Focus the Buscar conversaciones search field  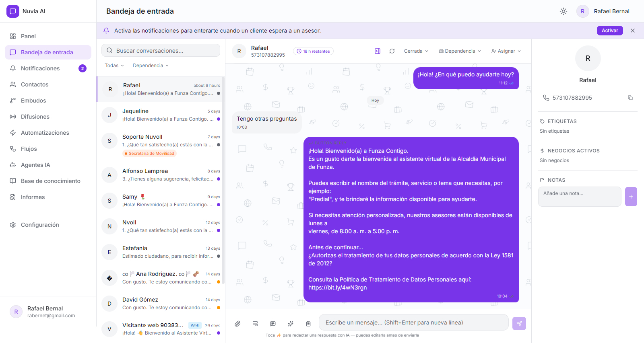pos(161,51)
